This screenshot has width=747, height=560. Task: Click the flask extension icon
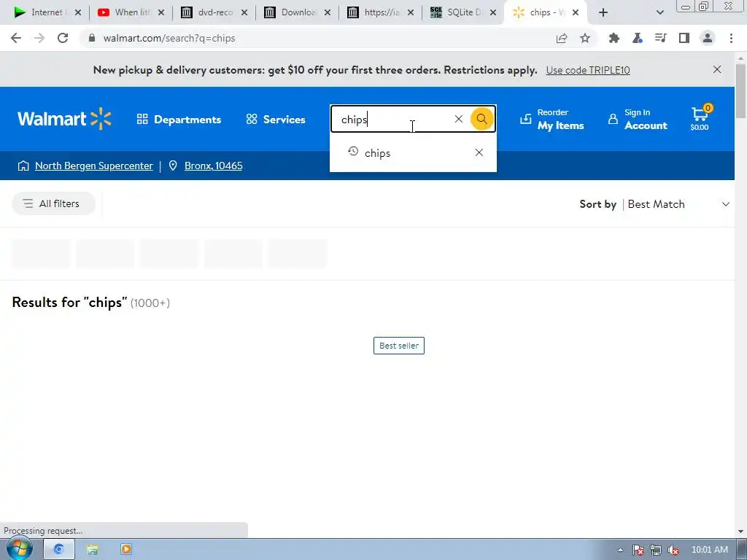tap(637, 38)
